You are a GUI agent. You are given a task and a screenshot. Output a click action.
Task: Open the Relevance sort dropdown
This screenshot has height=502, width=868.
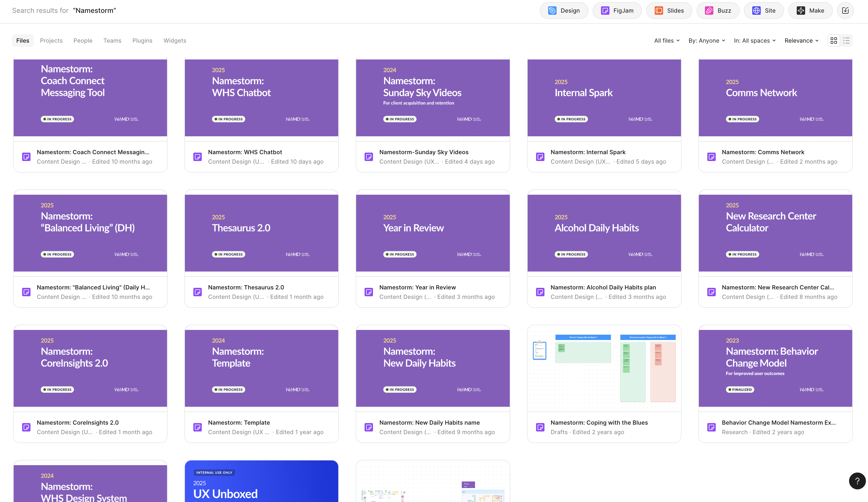pos(801,41)
